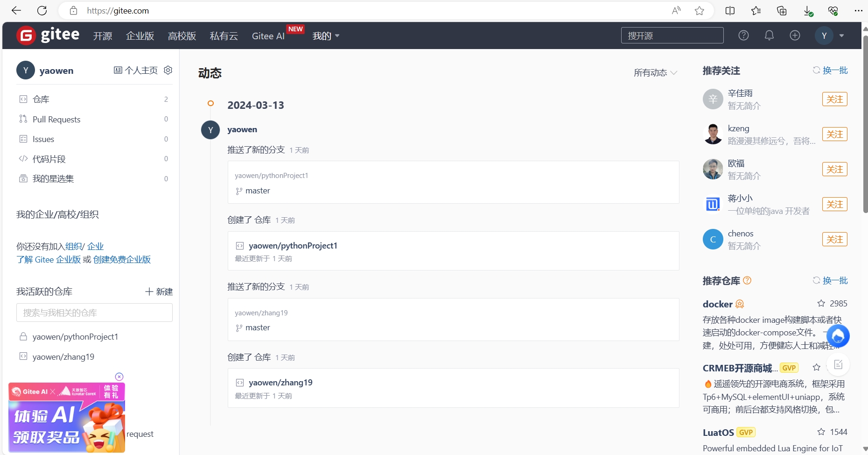View site information lock icon

[x=73, y=11]
